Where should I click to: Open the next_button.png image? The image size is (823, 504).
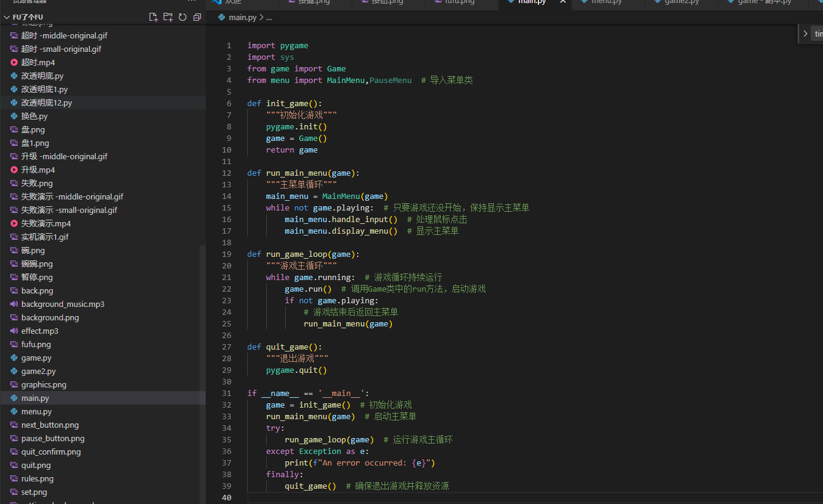[x=103, y=425]
